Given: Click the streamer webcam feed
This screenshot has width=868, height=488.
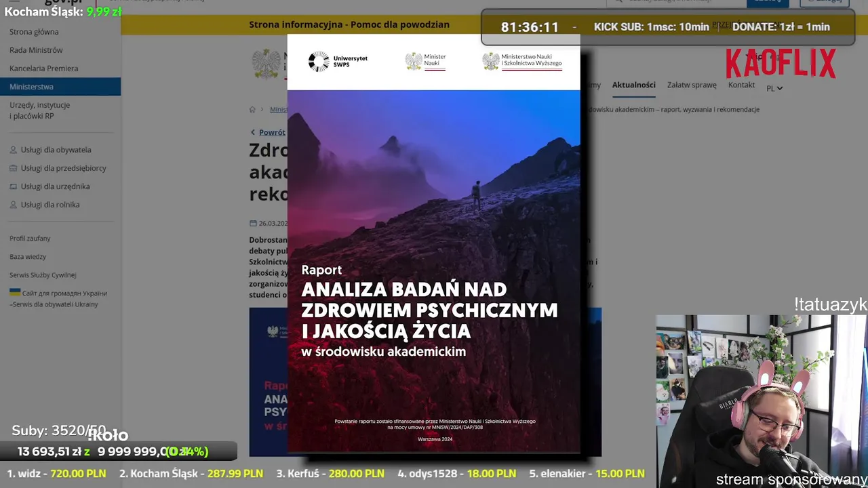Looking at the screenshot, I should coord(762,401).
